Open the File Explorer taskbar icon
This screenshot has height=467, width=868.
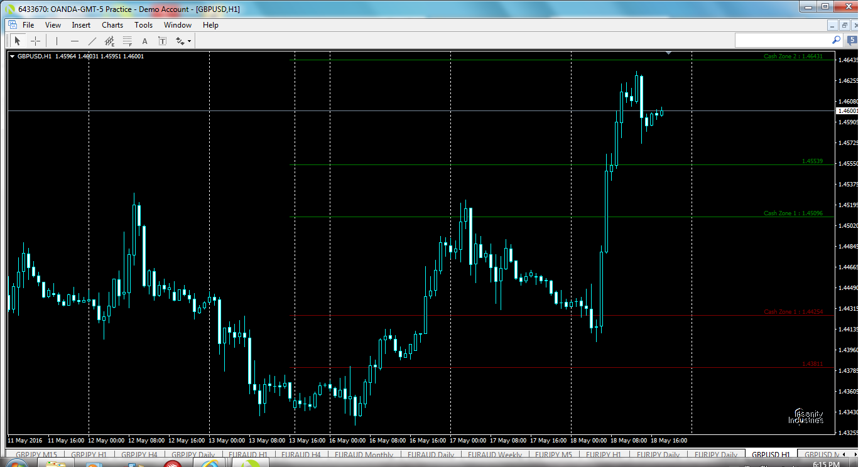56,464
